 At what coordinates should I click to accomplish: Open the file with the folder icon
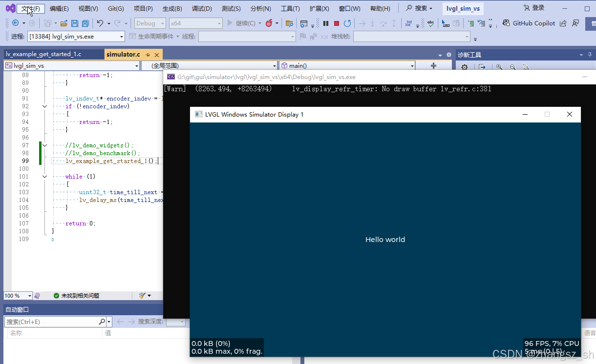pyautogui.click(x=64, y=23)
